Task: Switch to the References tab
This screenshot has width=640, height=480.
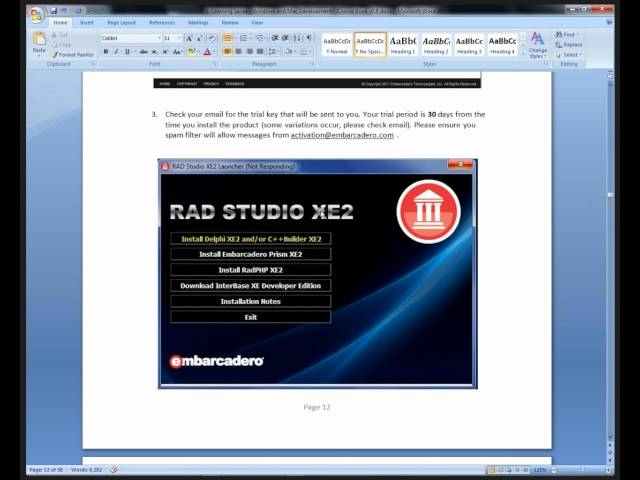Action: (162, 23)
